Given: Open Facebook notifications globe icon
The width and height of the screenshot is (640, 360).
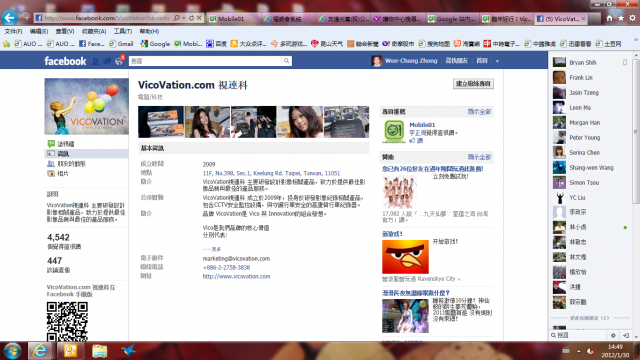Looking at the screenshot, I should point(119,61).
